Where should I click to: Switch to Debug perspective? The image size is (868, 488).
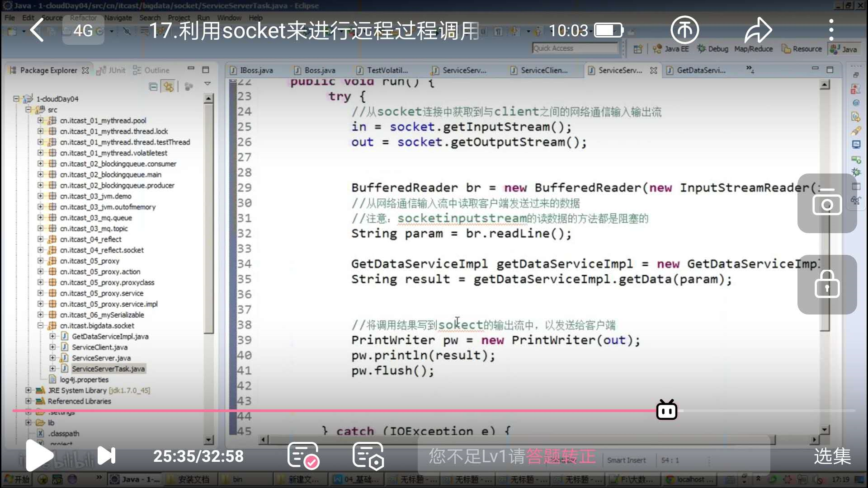(712, 49)
